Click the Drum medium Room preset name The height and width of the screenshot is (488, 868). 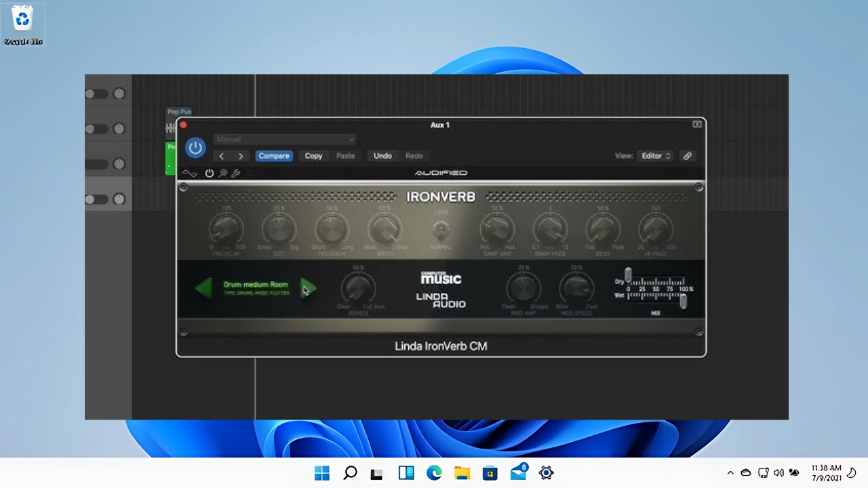(x=256, y=285)
